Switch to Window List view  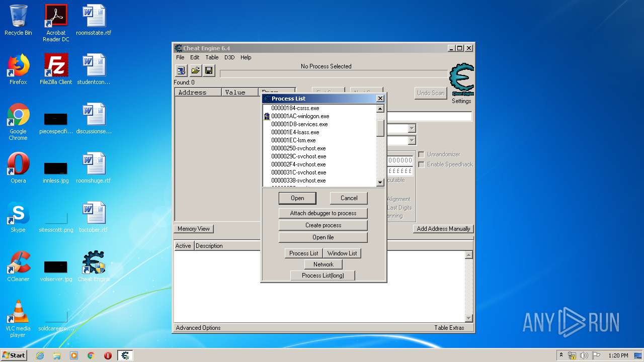pos(342,253)
